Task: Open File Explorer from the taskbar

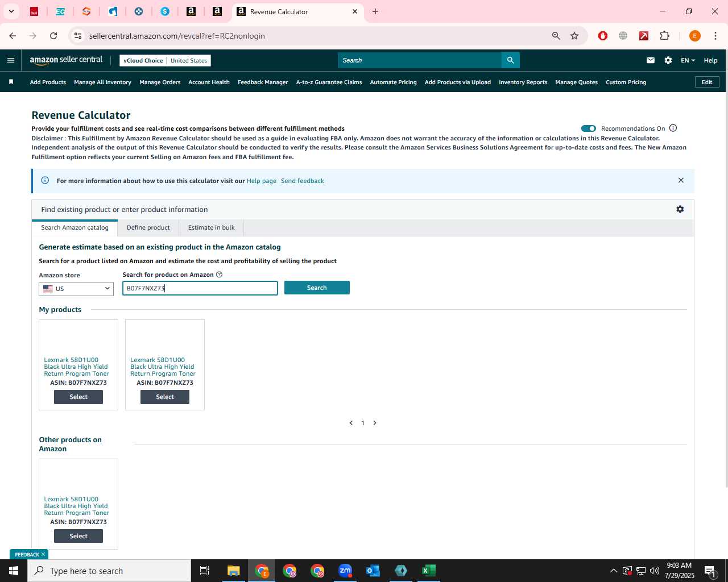Action: tap(234, 571)
